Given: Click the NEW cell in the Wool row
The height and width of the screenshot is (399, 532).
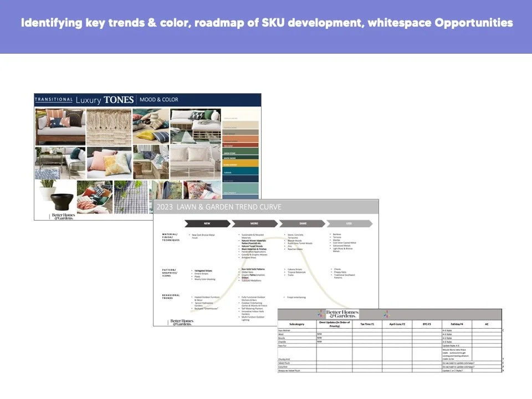Looking at the screenshot, I should pos(334,334).
